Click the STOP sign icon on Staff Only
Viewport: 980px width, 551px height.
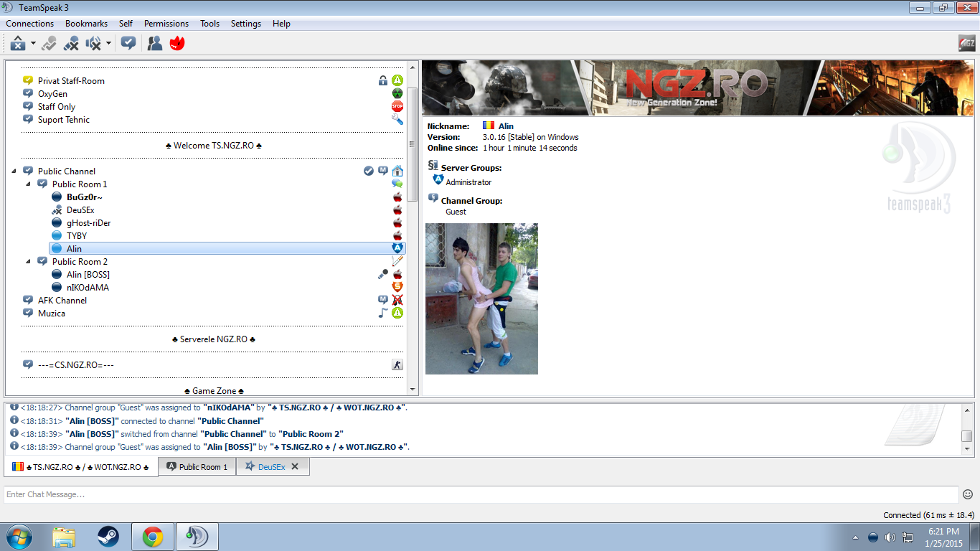[x=397, y=107]
